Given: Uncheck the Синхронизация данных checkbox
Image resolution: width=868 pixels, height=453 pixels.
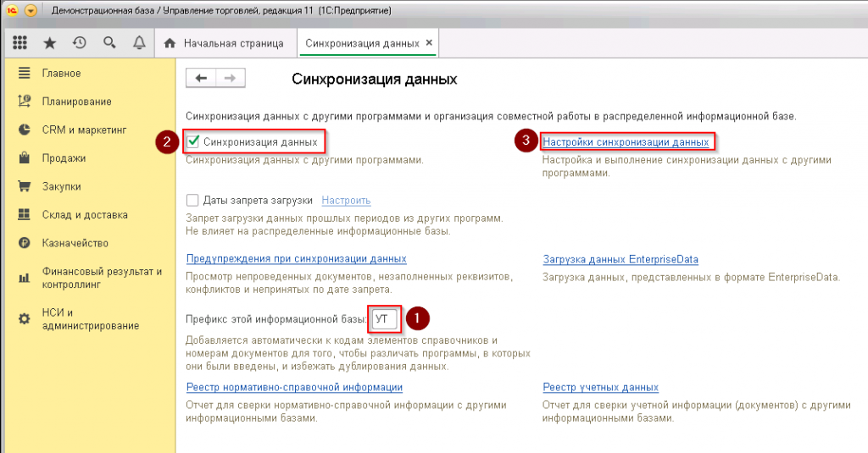Looking at the screenshot, I should point(193,141).
